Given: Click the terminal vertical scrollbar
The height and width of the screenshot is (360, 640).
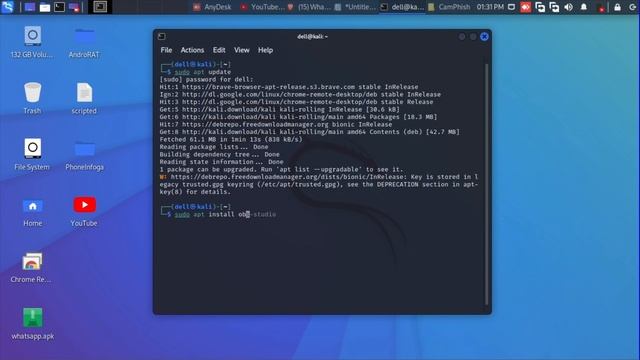Looking at the screenshot, I should (486, 184).
